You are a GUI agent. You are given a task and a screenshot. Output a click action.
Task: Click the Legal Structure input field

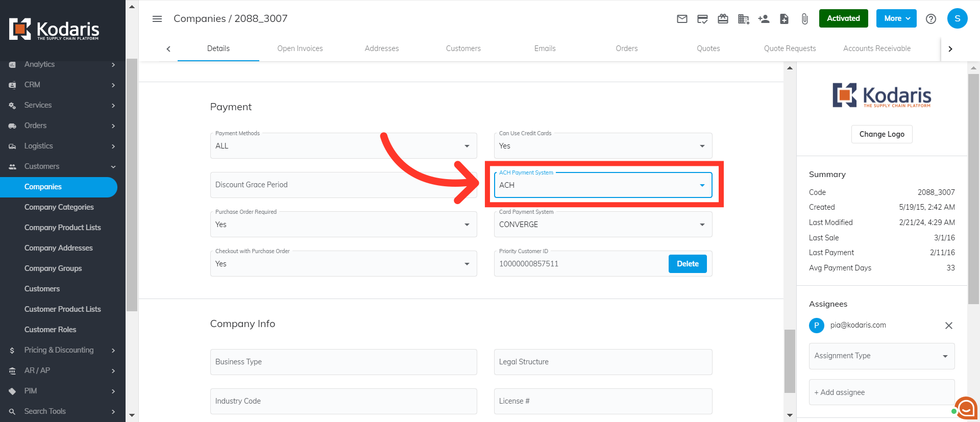(603, 362)
